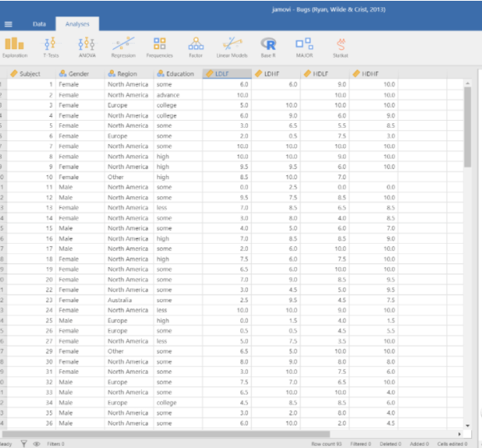Open the T-Tests analysis menu
This screenshot has height=448, width=482.
(51, 47)
